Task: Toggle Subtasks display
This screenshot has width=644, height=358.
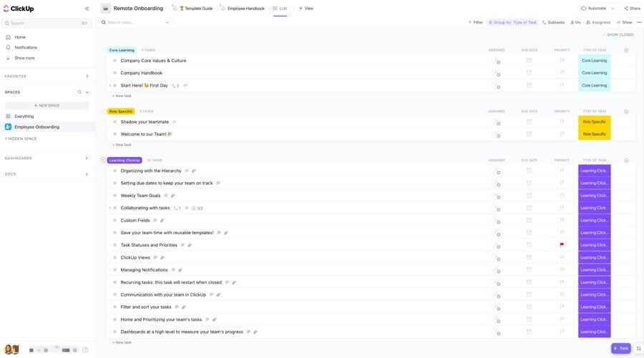Action: [553, 23]
